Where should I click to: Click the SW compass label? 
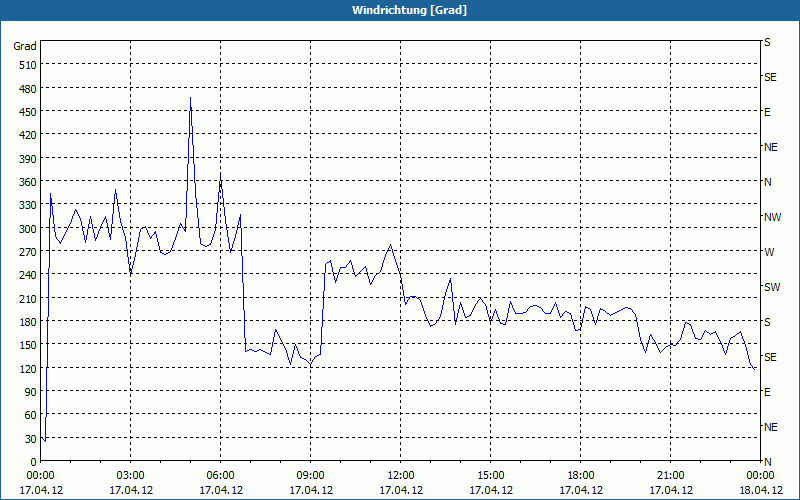(772, 287)
